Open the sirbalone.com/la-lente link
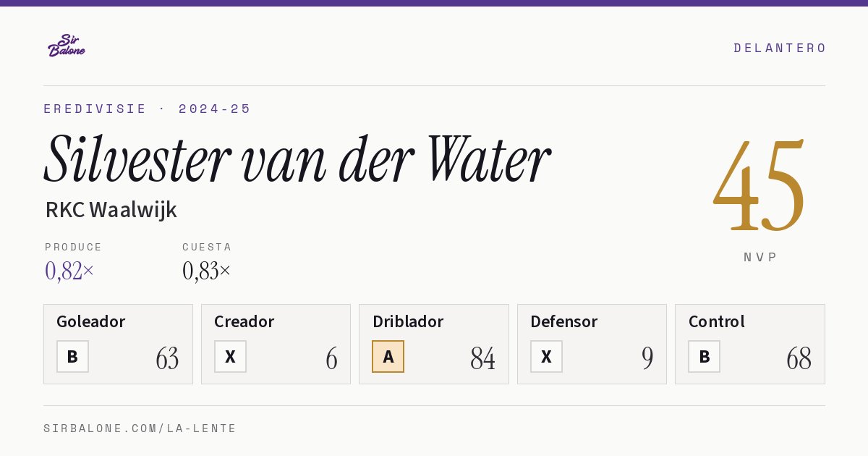This screenshot has height=456, width=868. [140, 428]
